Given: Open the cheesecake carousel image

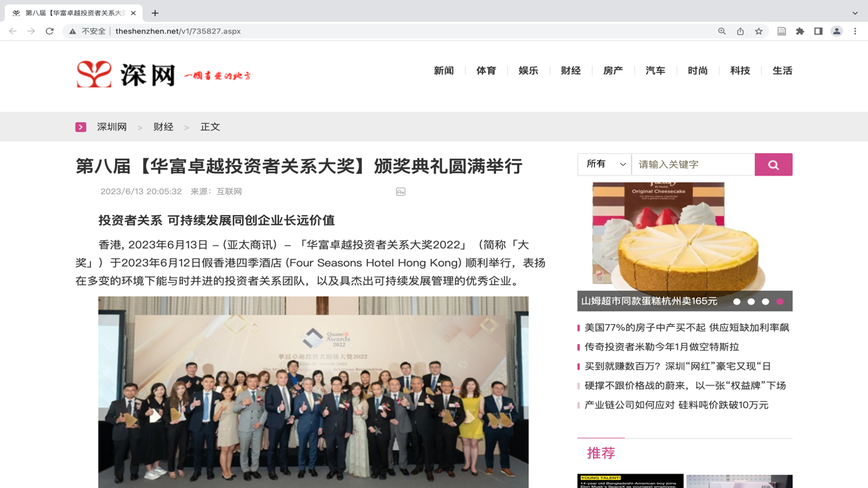Looking at the screenshot, I should (684, 237).
